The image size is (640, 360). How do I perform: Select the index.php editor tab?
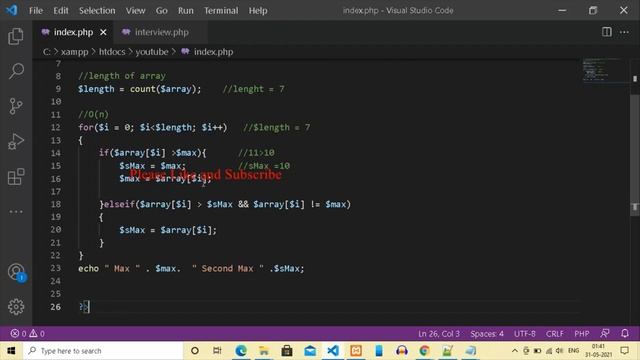(x=73, y=32)
